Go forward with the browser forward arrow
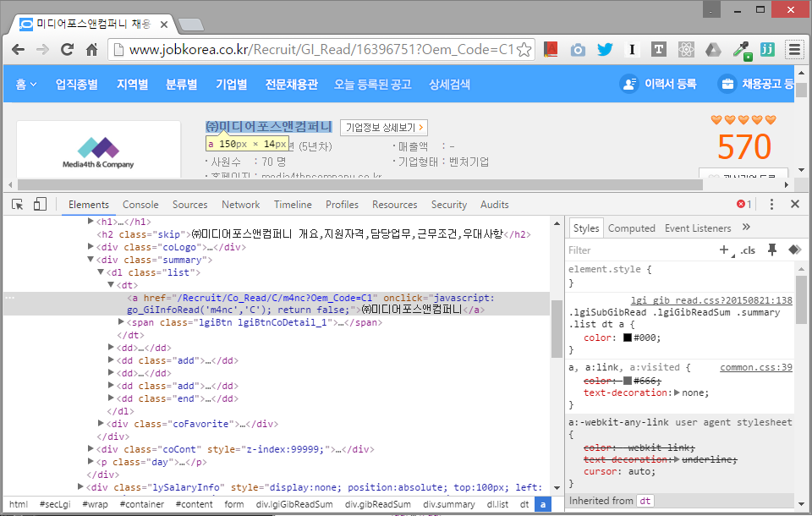Image resolution: width=812 pixels, height=516 pixels. [42, 50]
